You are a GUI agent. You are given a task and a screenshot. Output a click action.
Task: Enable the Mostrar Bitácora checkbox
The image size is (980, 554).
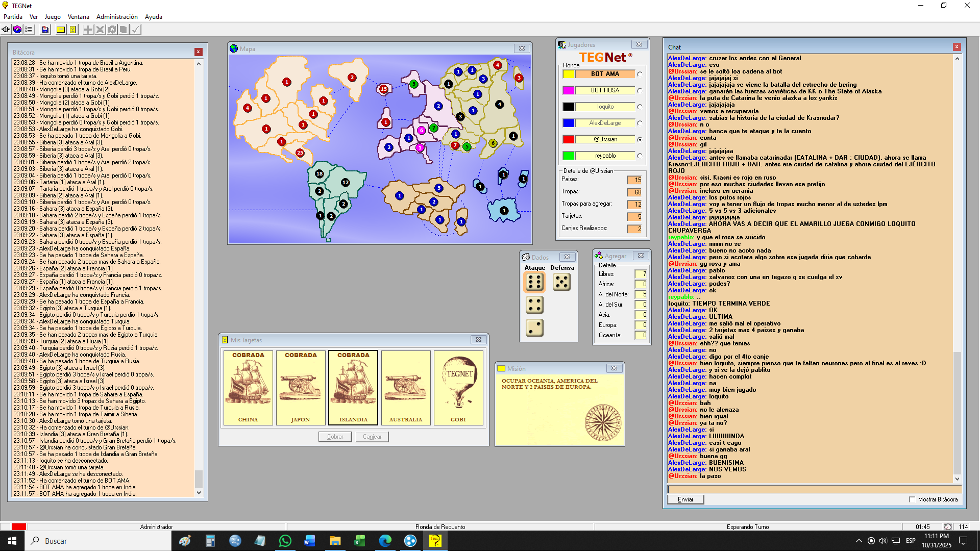(x=912, y=500)
